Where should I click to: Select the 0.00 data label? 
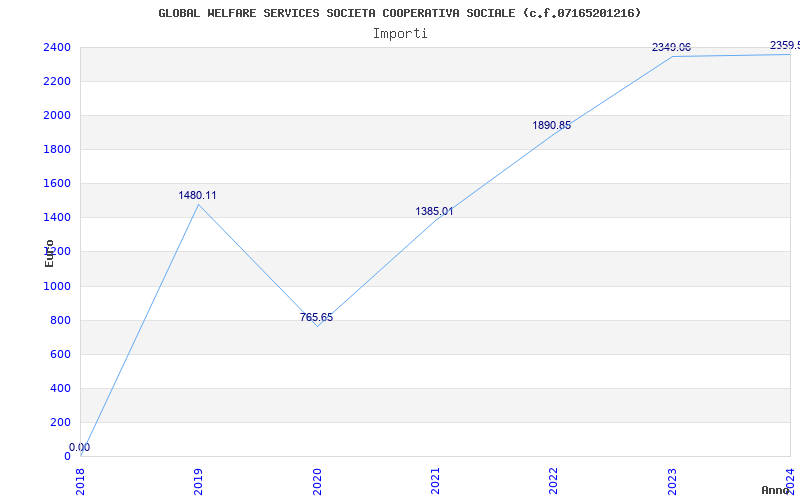(x=80, y=447)
